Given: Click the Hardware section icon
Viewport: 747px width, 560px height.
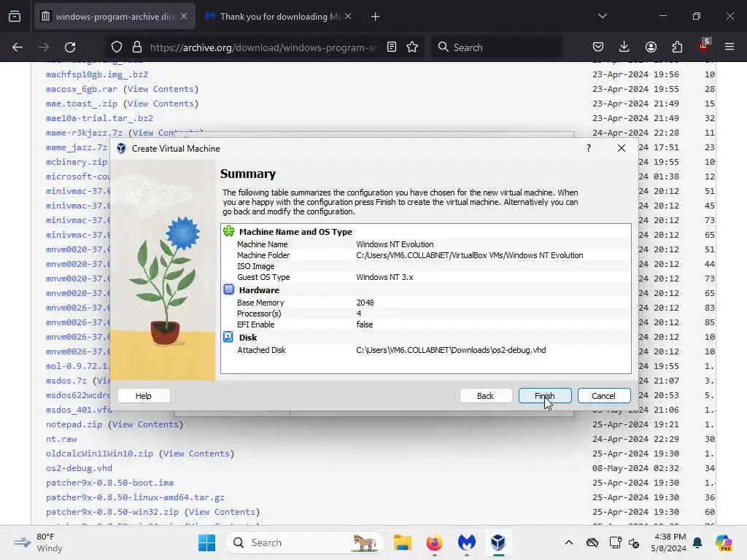Looking at the screenshot, I should pos(229,289).
